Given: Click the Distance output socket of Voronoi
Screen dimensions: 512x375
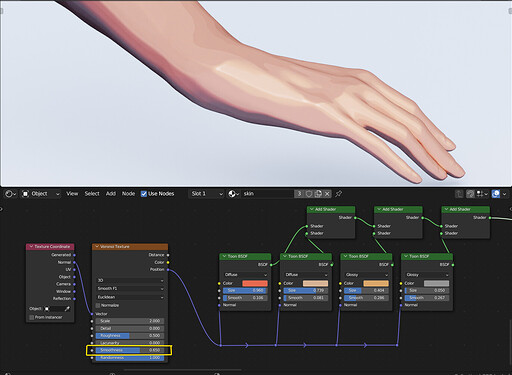Looking at the screenshot, I should point(168,255).
